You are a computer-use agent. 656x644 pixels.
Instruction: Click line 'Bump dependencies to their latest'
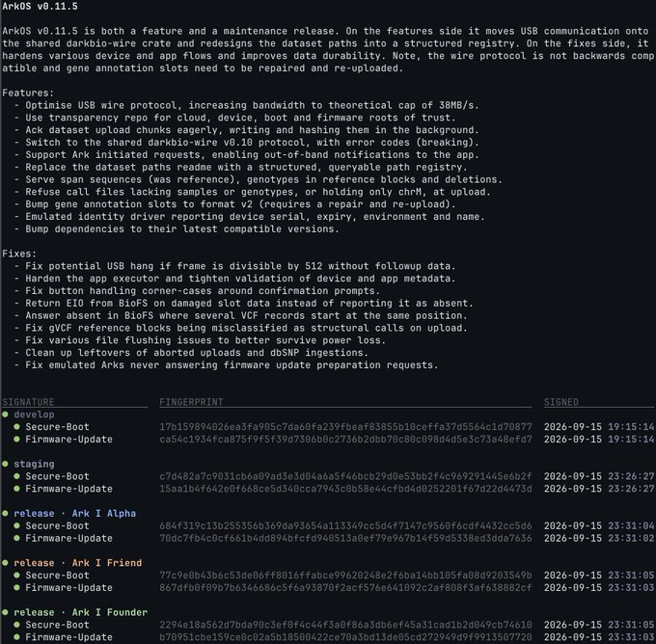point(177,228)
